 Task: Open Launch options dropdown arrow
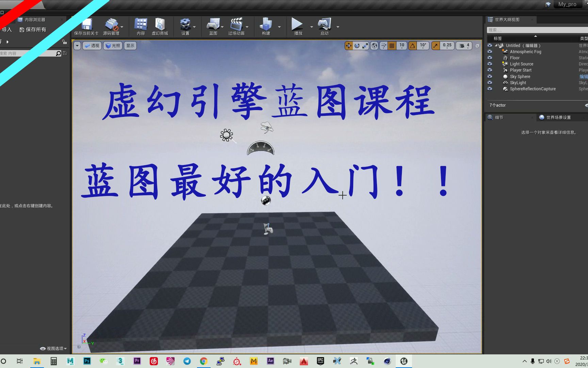(338, 27)
